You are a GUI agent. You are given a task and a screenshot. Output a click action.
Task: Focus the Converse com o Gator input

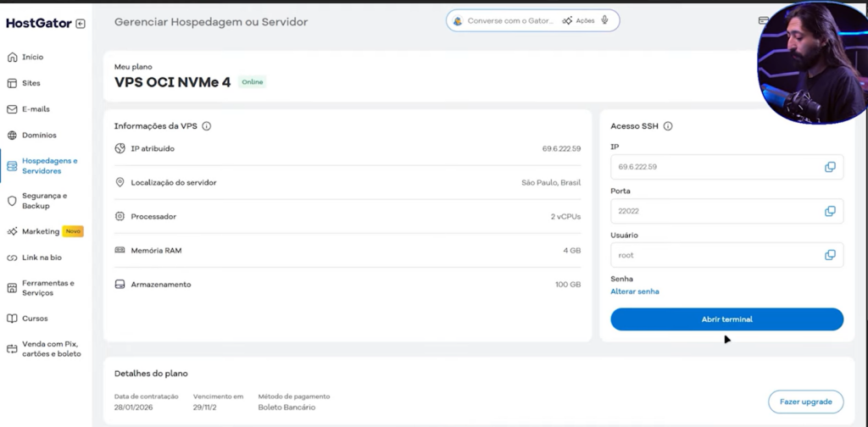[x=510, y=20]
